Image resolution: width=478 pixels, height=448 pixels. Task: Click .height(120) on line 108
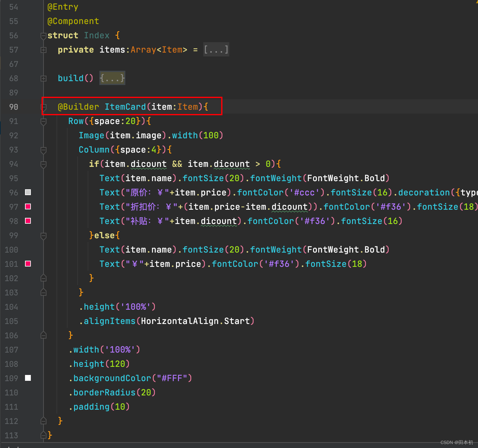[x=99, y=364]
